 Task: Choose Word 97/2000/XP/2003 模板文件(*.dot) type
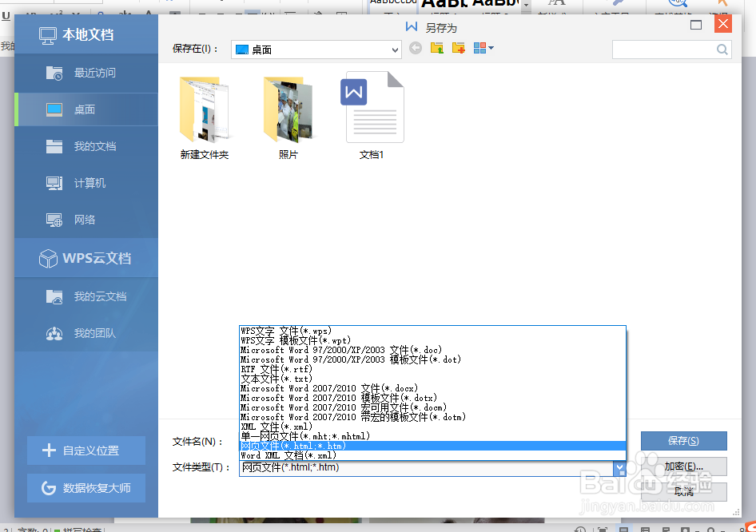432,359
